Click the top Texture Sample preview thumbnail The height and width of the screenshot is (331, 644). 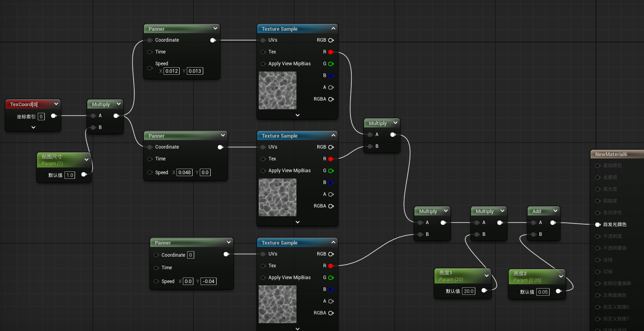(x=278, y=90)
